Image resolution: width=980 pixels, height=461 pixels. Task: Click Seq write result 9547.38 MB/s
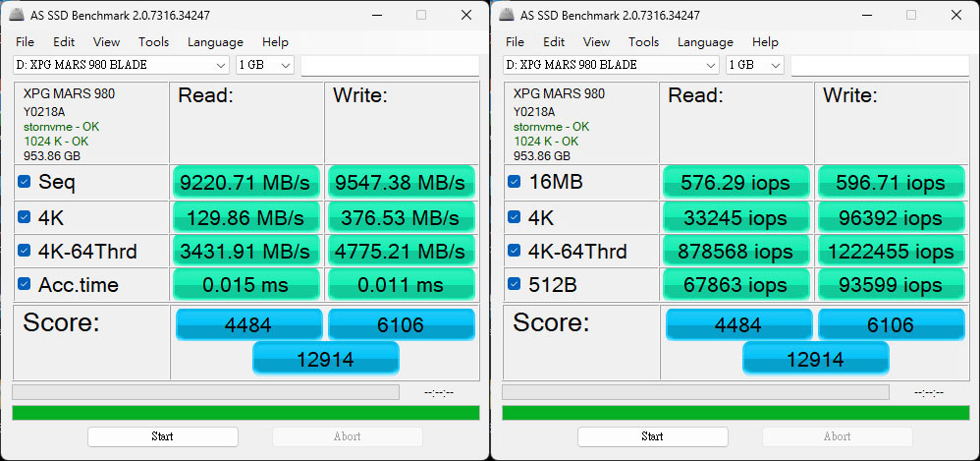point(402,182)
